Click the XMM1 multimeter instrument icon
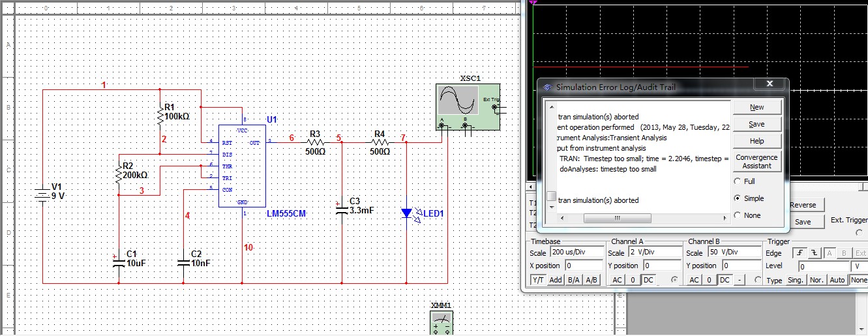The width and height of the screenshot is (868, 336). tap(441, 323)
